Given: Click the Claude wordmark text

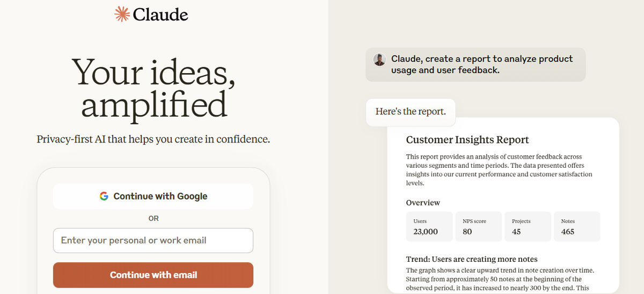Looking at the screenshot, I should [x=160, y=15].
